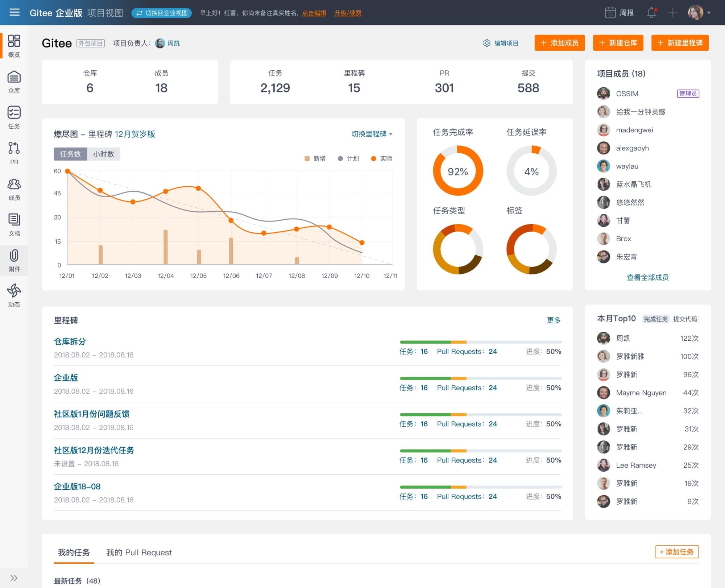Select the 我的任务 tab

74,552
